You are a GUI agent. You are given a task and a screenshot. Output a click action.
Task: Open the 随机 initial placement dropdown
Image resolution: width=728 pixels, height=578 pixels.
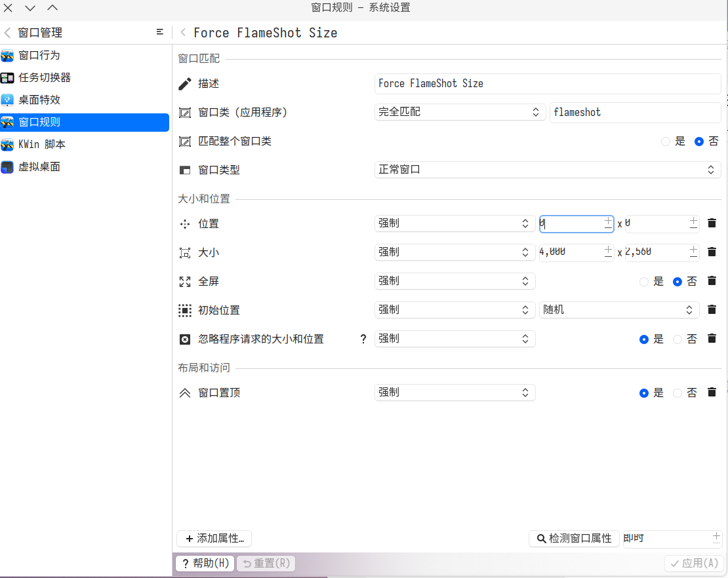coord(618,310)
